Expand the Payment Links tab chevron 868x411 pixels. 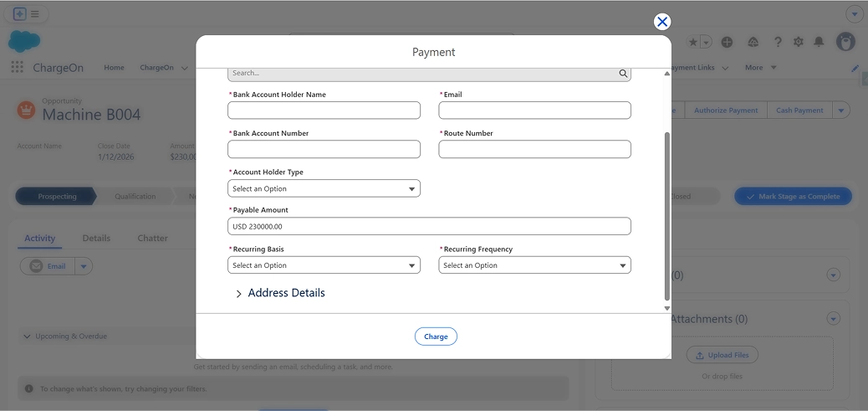(725, 68)
